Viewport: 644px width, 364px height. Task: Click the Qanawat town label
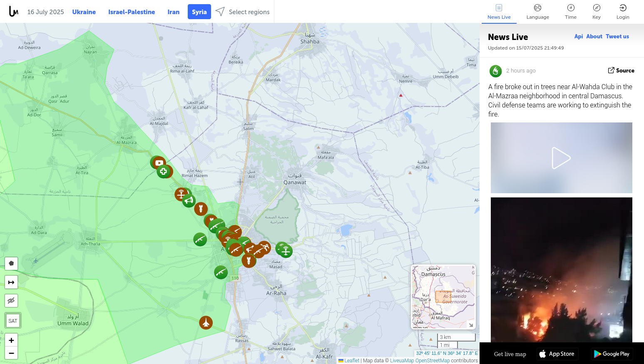click(295, 179)
